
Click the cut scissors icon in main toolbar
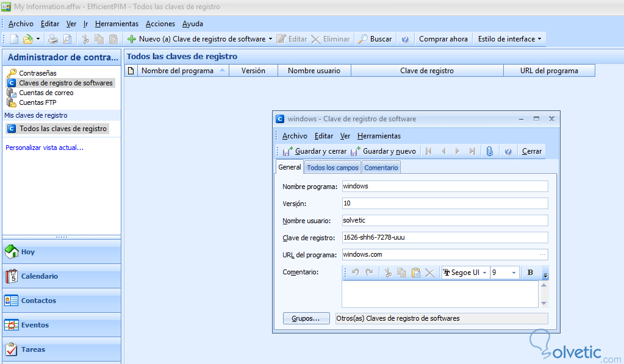[x=85, y=39]
